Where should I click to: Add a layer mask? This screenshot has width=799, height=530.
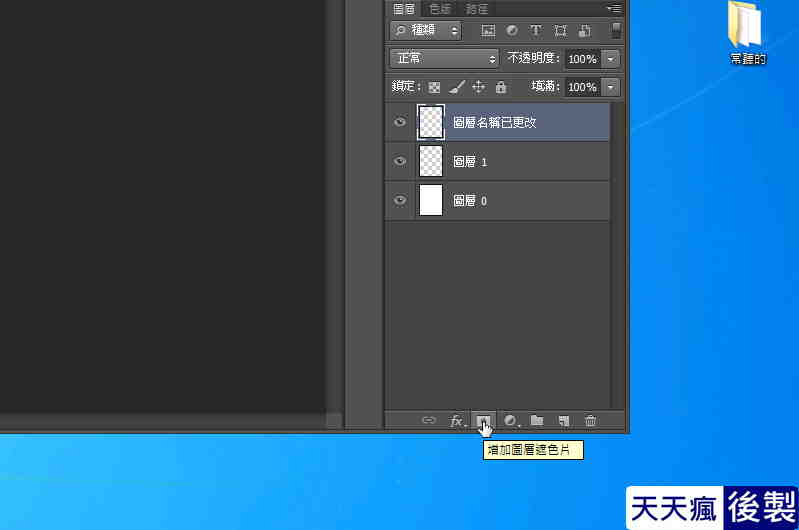[483, 421]
